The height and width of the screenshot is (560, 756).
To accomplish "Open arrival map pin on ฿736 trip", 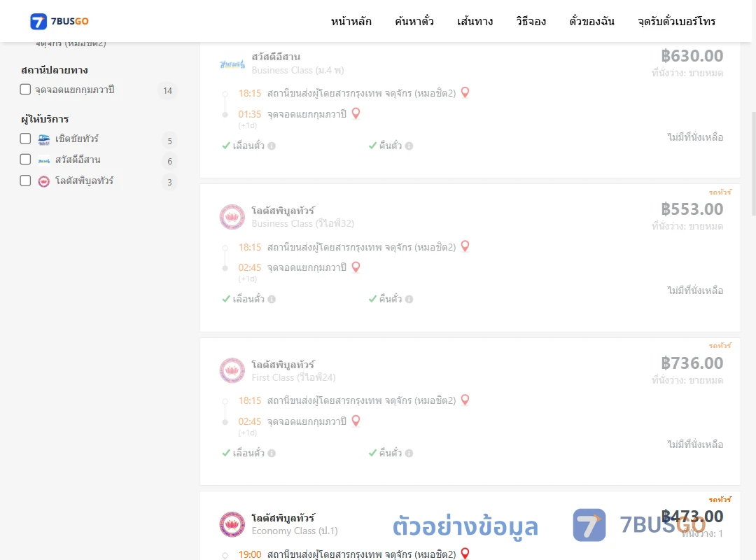I will point(356,421).
